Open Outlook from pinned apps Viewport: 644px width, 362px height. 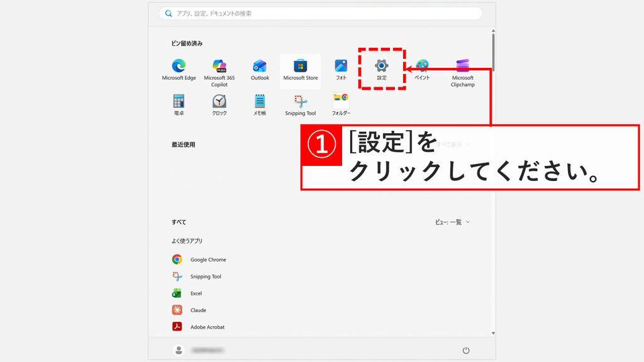tap(260, 70)
